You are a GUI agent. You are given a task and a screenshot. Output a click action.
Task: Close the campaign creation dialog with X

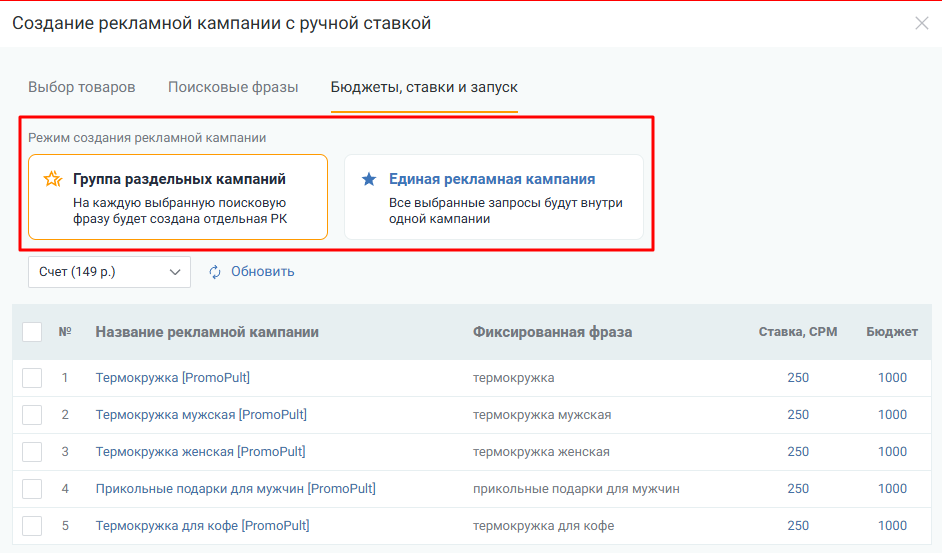pos(921,23)
